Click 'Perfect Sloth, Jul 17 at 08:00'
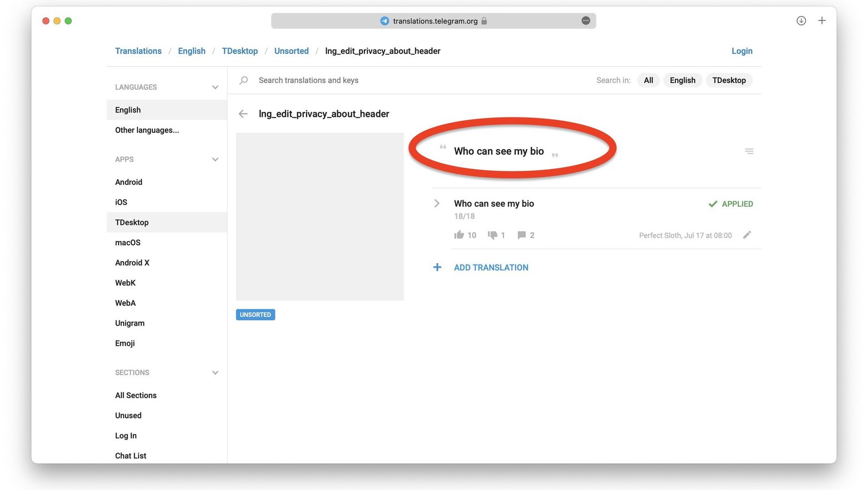Viewport: 868px width, 490px height. (x=685, y=236)
